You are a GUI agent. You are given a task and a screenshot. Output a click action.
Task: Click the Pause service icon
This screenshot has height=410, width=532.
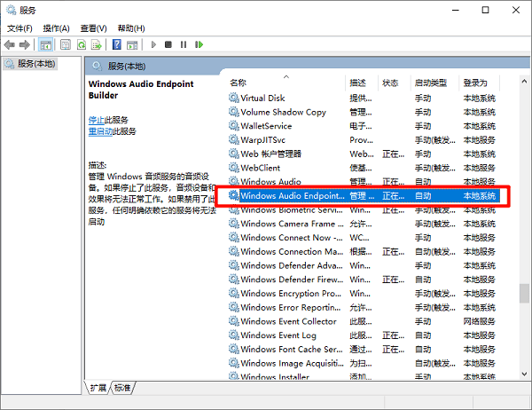[184, 44]
